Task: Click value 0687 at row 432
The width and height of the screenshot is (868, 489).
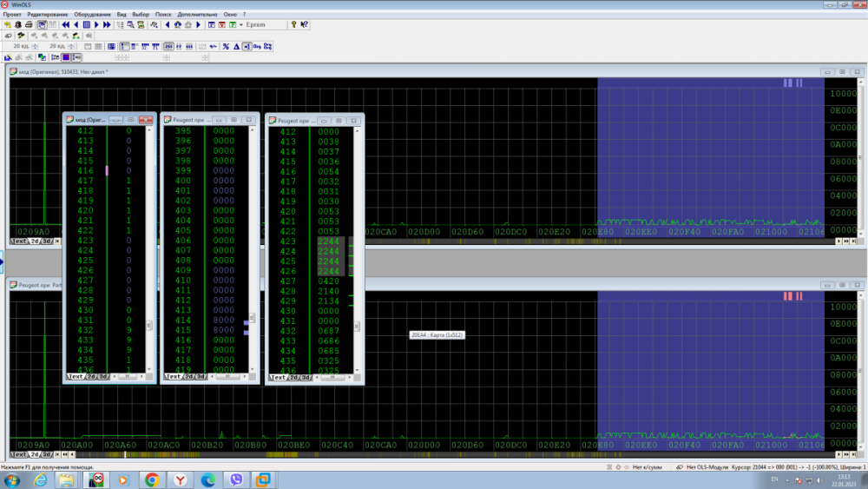Action: pyautogui.click(x=328, y=331)
